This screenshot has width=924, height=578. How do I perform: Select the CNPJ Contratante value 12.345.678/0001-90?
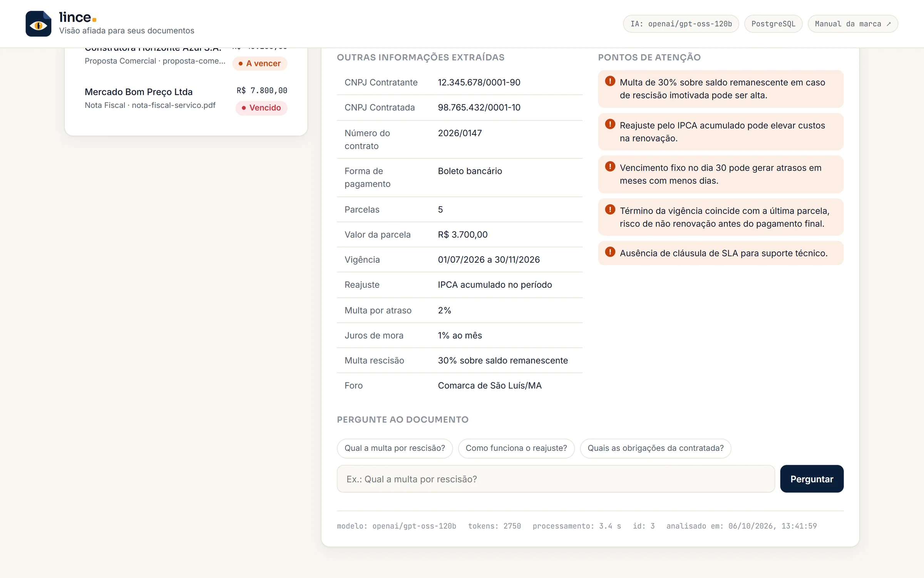(x=479, y=82)
